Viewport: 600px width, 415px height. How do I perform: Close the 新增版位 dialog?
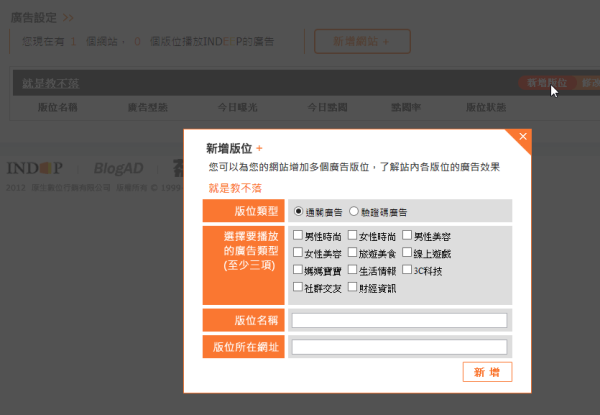pyautogui.click(x=523, y=136)
